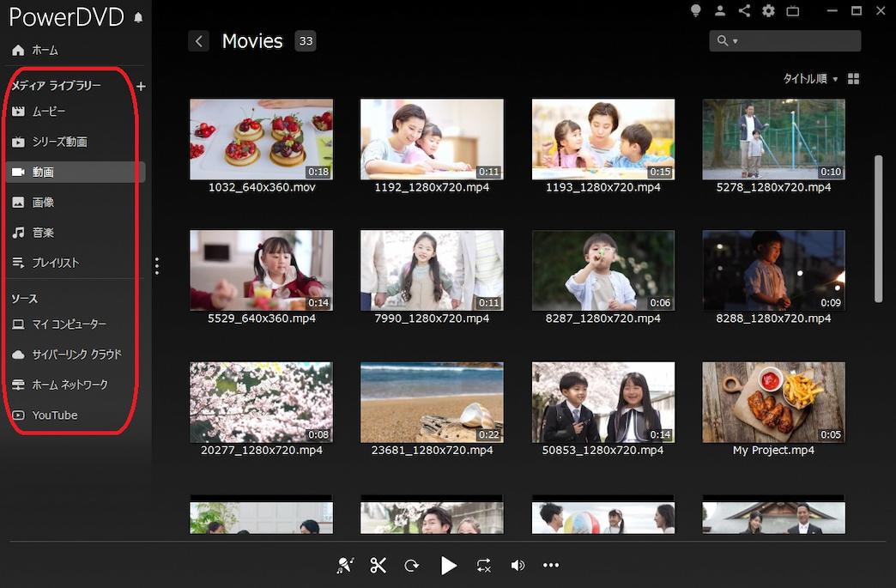Open the 23681_1280x720.mp4 beach thumbnail
896x588 pixels.
432,403
